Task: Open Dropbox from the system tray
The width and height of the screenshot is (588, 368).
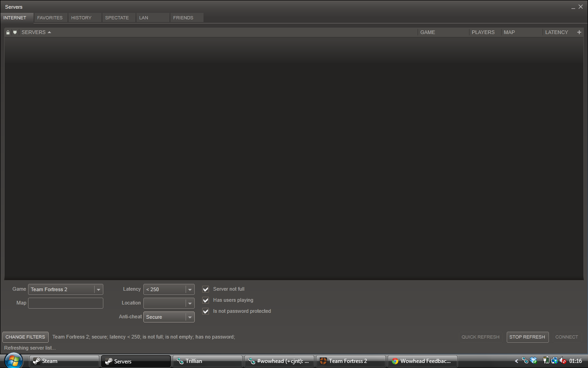Action: (x=533, y=361)
